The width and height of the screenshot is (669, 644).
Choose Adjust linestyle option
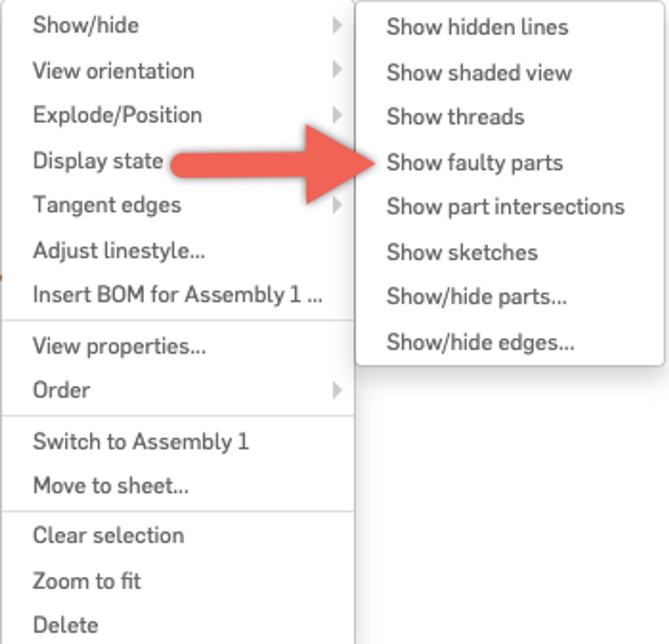119,251
